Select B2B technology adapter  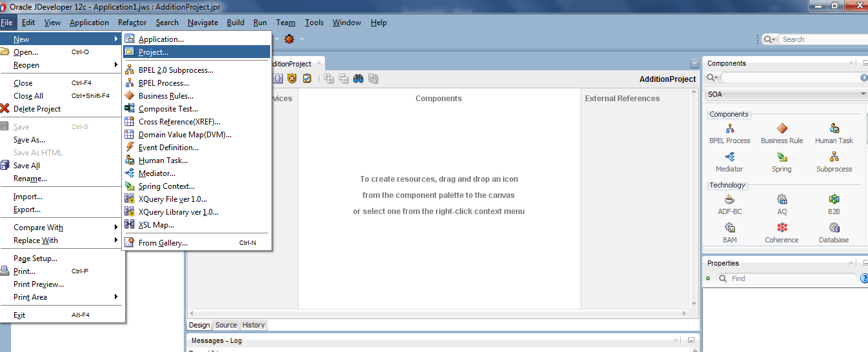834,205
